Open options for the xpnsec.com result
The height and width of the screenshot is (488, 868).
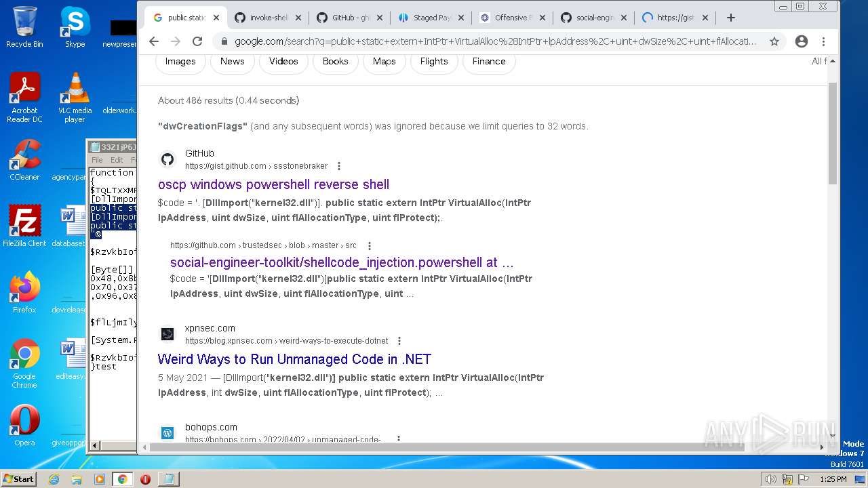(x=399, y=341)
